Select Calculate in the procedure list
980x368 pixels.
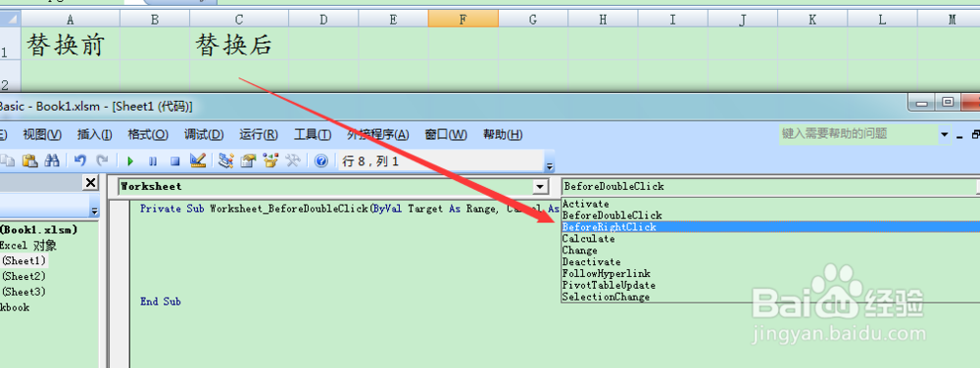770,238
